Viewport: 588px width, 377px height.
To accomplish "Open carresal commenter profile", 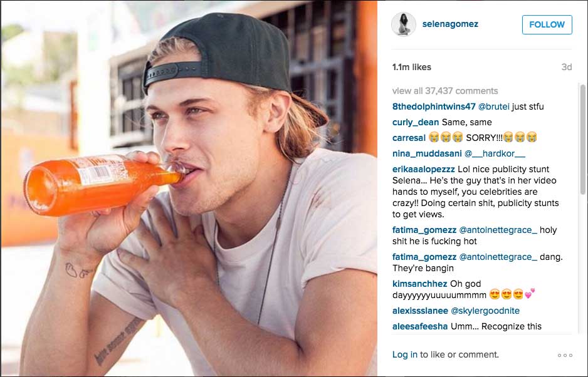I will [x=409, y=138].
